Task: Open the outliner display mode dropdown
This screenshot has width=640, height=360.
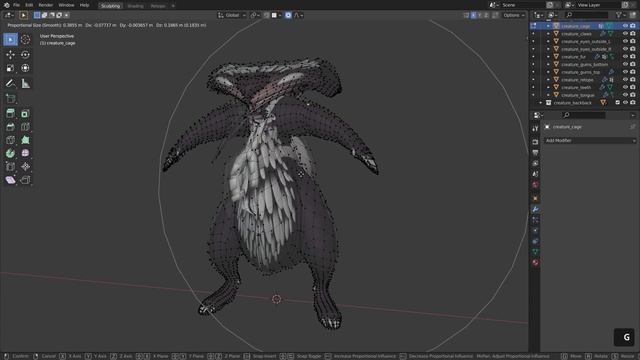Action: [x=553, y=15]
